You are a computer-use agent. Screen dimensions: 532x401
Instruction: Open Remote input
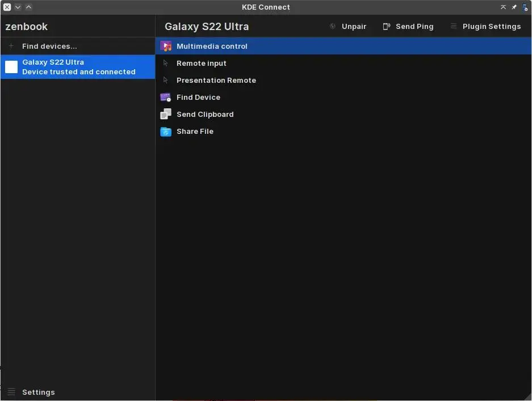pyautogui.click(x=344, y=63)
